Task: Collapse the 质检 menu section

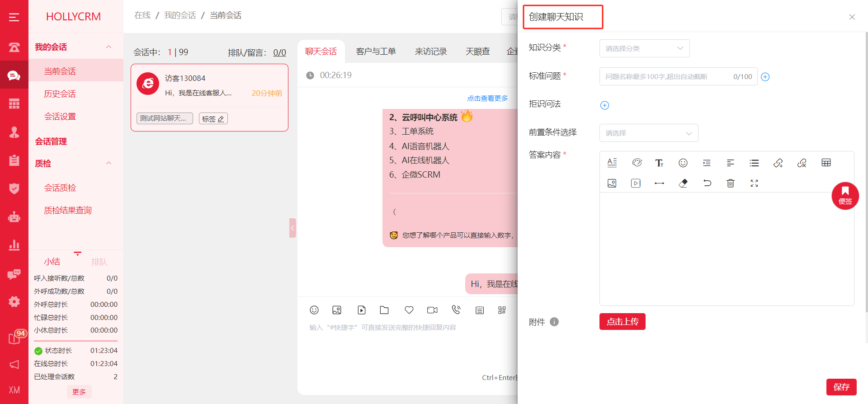Action: [108, 163]
